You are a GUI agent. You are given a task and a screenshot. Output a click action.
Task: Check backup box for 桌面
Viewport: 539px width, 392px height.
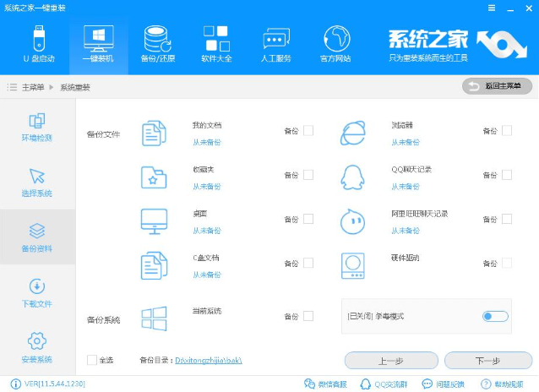point(308,219)
